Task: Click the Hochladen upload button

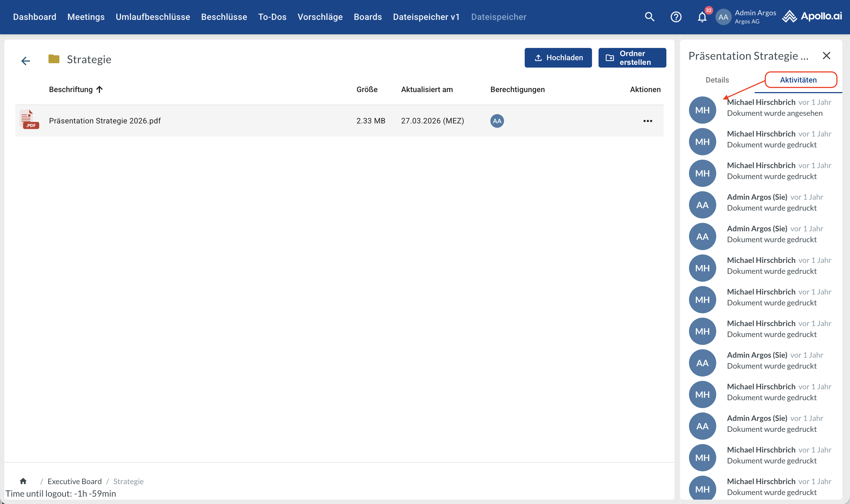Action: click(x=558, y=58)
